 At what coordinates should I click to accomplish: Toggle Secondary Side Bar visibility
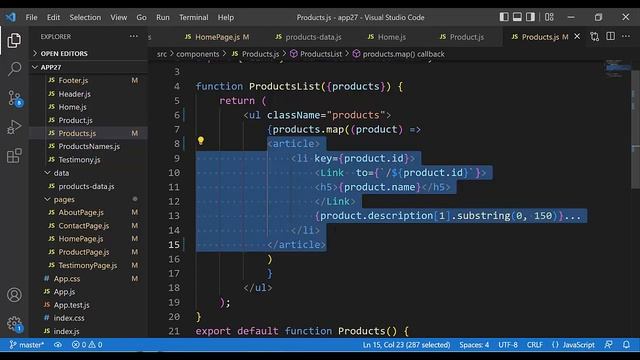[x=530, y=17]
